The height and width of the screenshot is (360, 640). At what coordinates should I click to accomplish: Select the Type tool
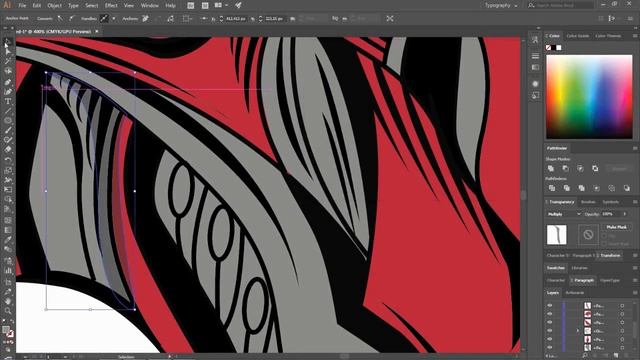[8, 101]
